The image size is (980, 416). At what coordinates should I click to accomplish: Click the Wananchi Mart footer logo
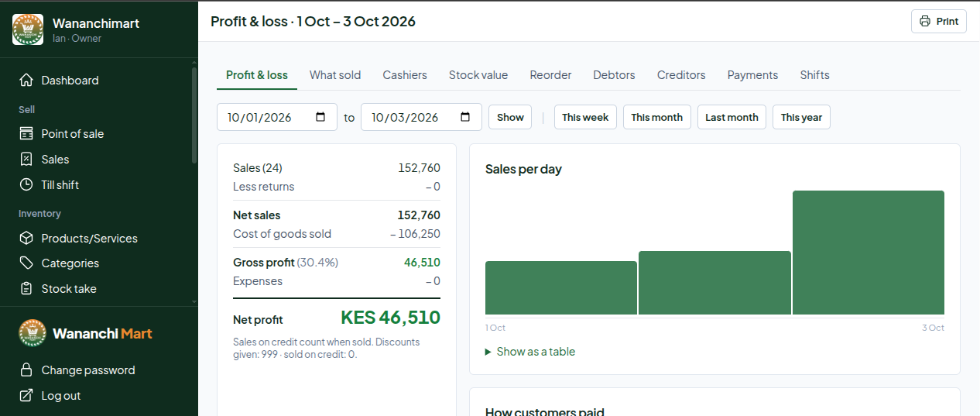point(33,334)
